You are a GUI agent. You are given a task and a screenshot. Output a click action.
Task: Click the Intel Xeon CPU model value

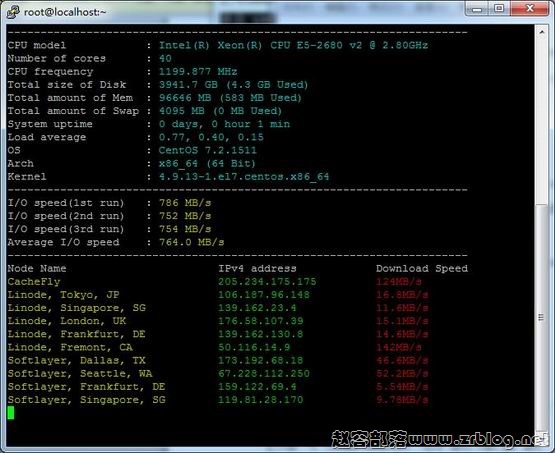[293, 45]
